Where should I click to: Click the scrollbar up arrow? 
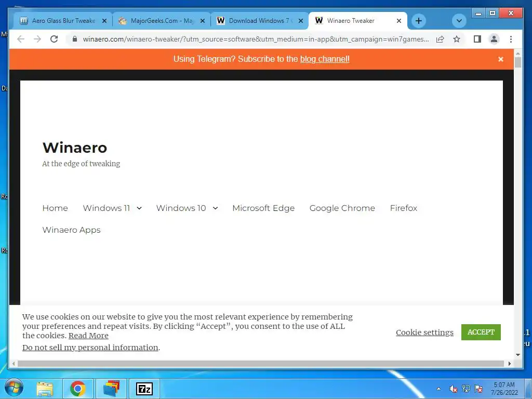[x=518, y=54]
